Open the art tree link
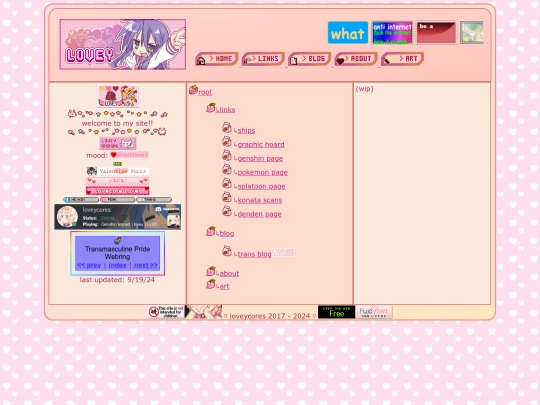 (x=224, y=286)
